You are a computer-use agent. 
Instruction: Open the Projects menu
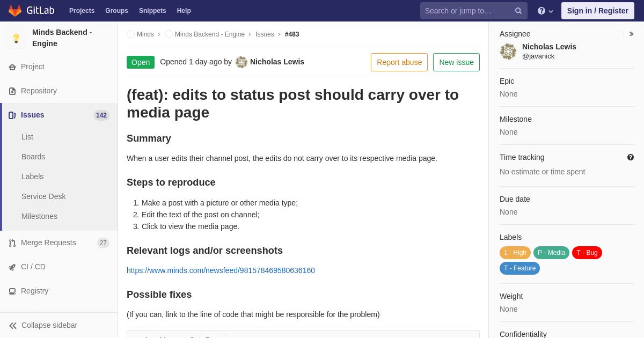pyautogui.click(x=82, y=11)
